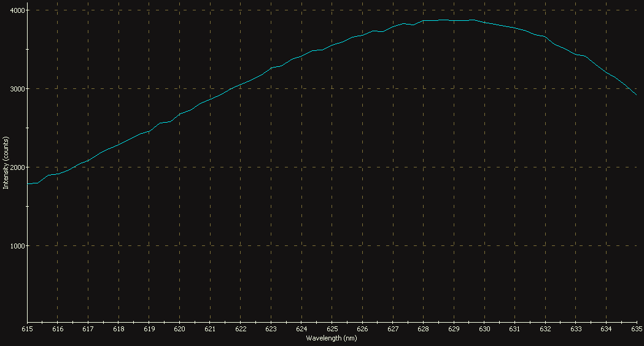The height and width of the screenshot is (346, 644).
Task: Select the 620 wavelength tick label
Action: 179,329
